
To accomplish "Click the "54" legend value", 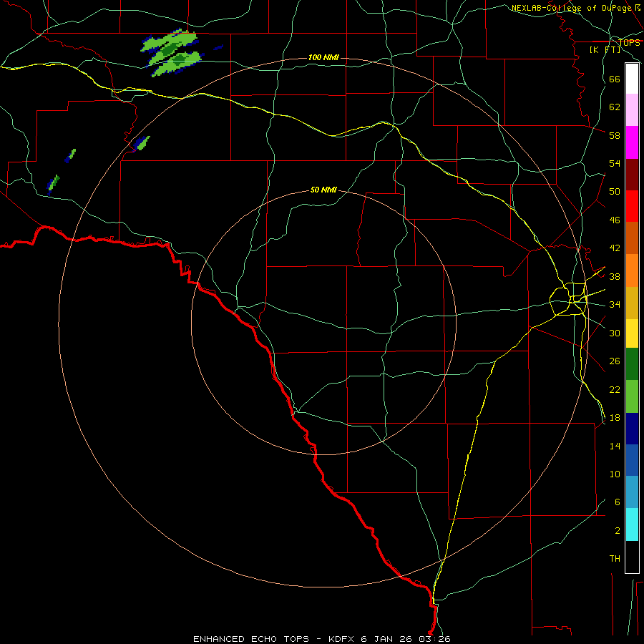I will pyautogui.click(x=615, y=163).
